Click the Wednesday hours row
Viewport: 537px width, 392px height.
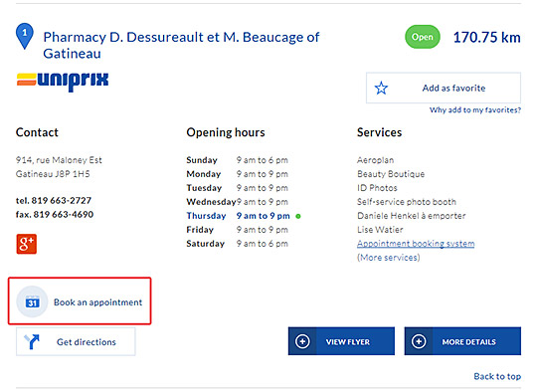pyautogui.click(x=237, y=202)
